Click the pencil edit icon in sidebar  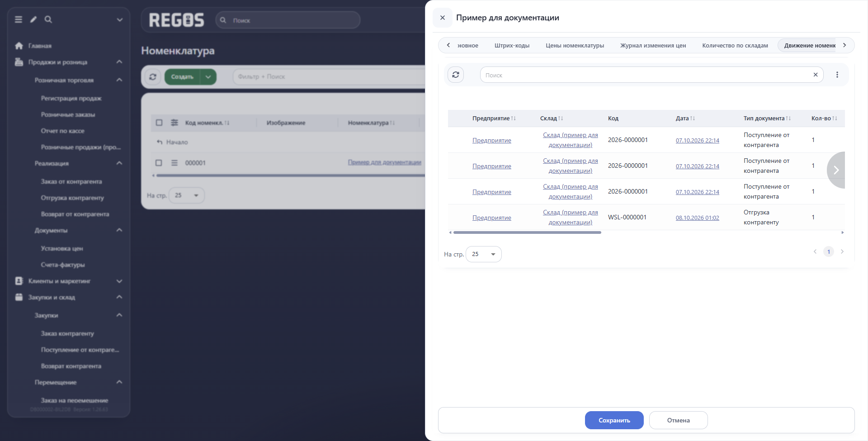[x=33, y=19]
